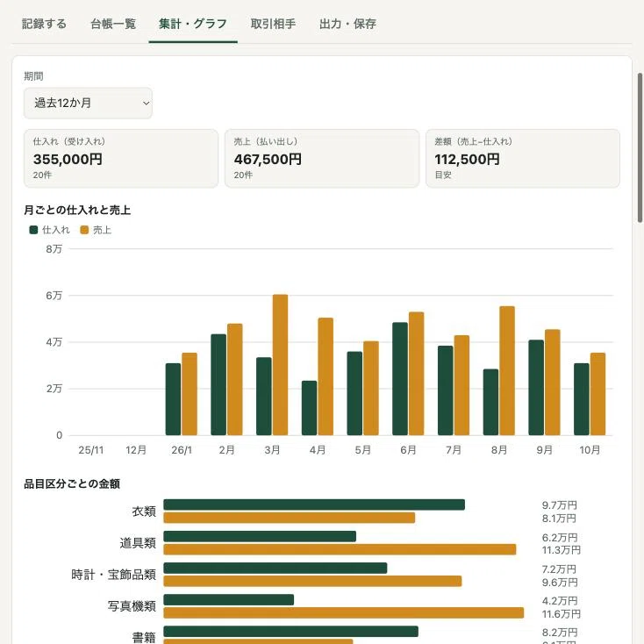This screenshot has width=644, height=644.
Task: Click the 仕入れ（受け入れ） 355,000円 summary card
Action: point(121,158)
